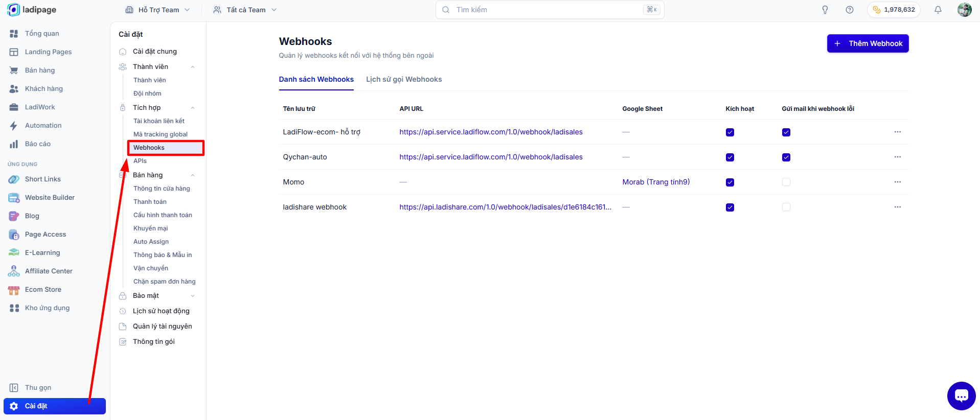Toggle Kích hoạt for LadiFlow-ecom webhook

730,132
